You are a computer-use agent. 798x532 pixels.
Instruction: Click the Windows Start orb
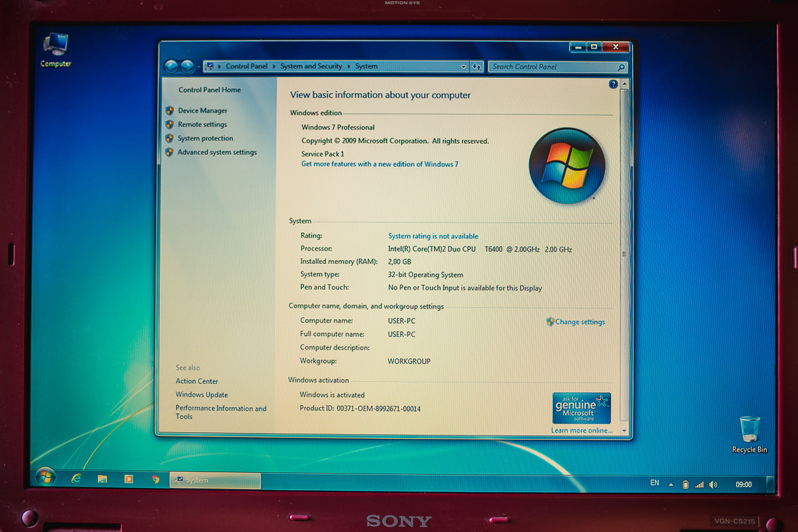coord(45,477)
